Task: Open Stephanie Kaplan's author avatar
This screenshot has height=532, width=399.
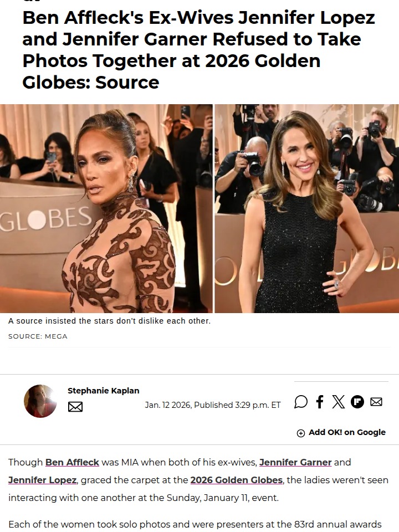Action: point(40,401)
